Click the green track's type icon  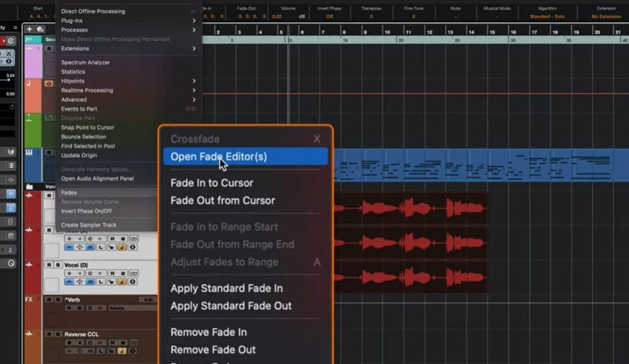point(29,118)
